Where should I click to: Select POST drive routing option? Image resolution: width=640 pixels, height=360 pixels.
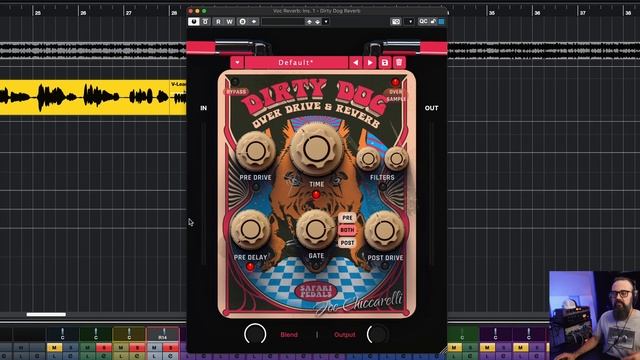pyautogui.click(x=347, y=243)
